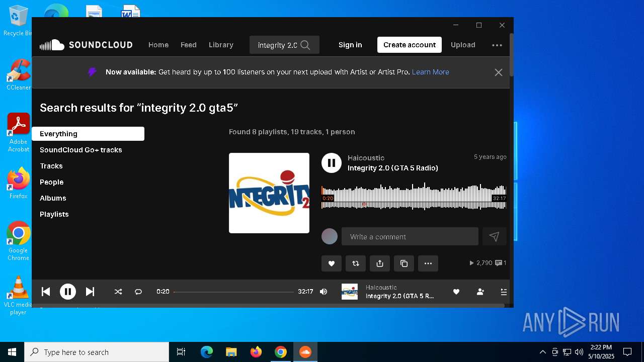Open File Explorer from the taskbar
The width and height of the screenshot is (644, 362).
(231, 352)
